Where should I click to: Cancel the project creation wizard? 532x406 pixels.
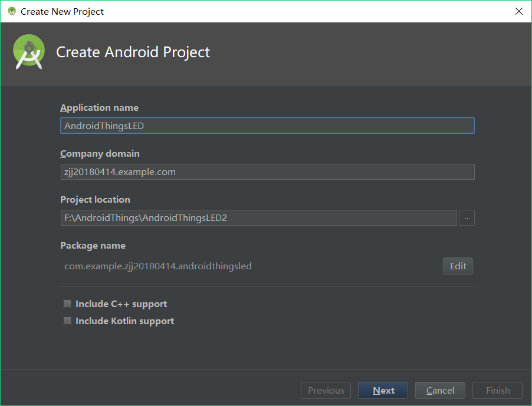(440, 391)
